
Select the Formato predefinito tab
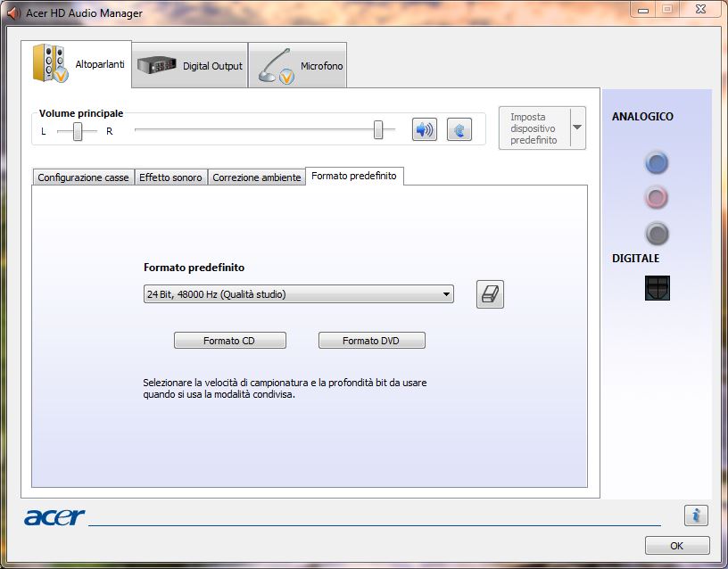click(x=354, y=176)
